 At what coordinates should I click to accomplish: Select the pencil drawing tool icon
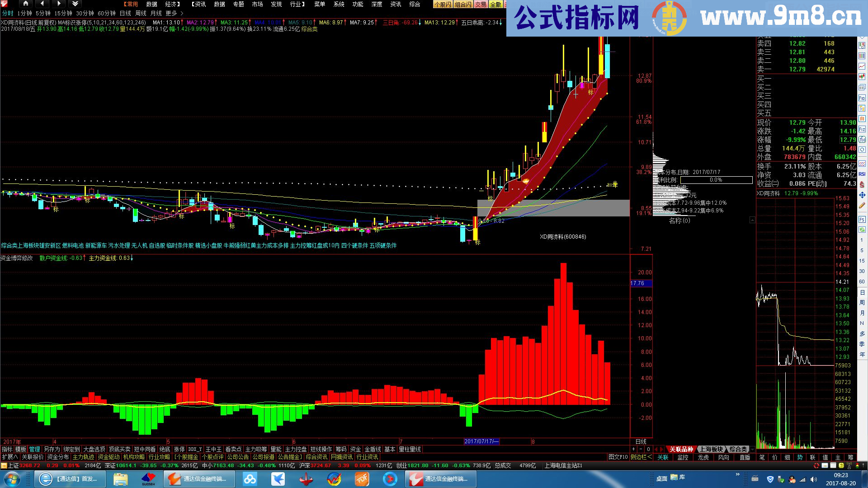(x=862, y=206)
